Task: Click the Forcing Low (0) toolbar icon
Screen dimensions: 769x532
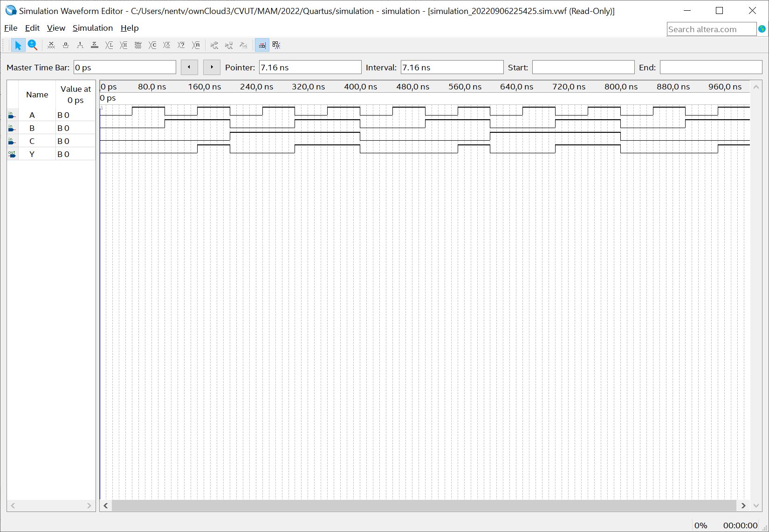Action: tap(66, 45)
